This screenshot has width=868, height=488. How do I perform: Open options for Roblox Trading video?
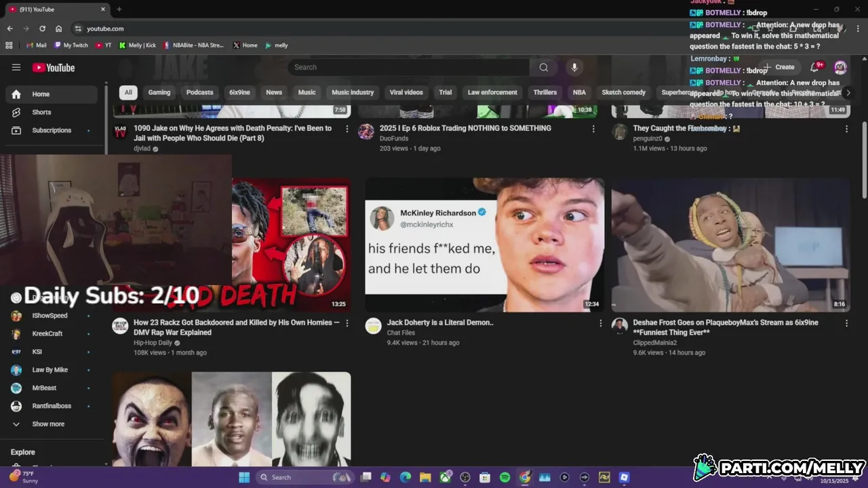pyautogui.click(x=593, y=129)
